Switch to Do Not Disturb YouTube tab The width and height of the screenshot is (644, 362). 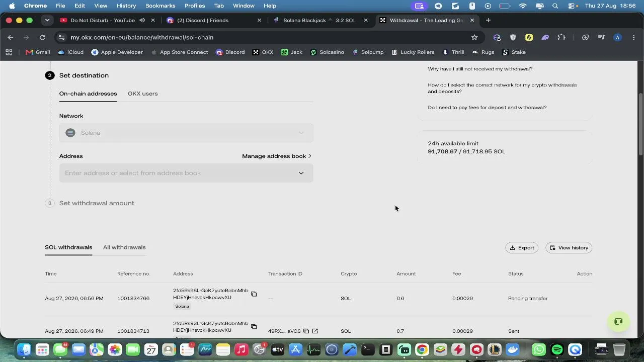click(107, 20)
